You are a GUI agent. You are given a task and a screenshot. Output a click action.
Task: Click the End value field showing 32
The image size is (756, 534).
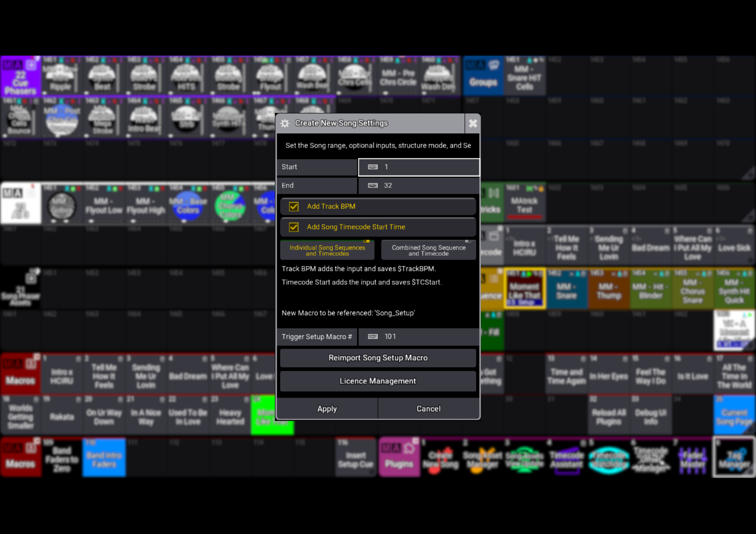[x=419, y=185]
